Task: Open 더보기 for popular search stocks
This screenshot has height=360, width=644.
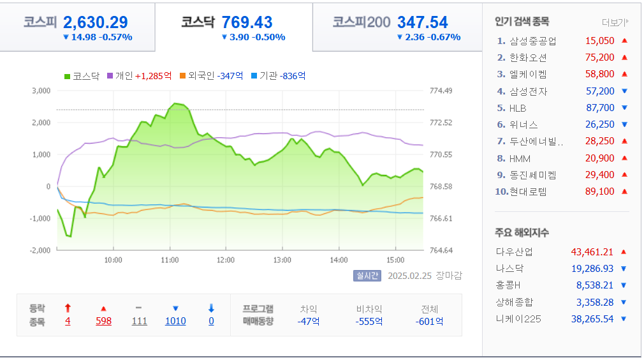Action: tap(615, 22)
